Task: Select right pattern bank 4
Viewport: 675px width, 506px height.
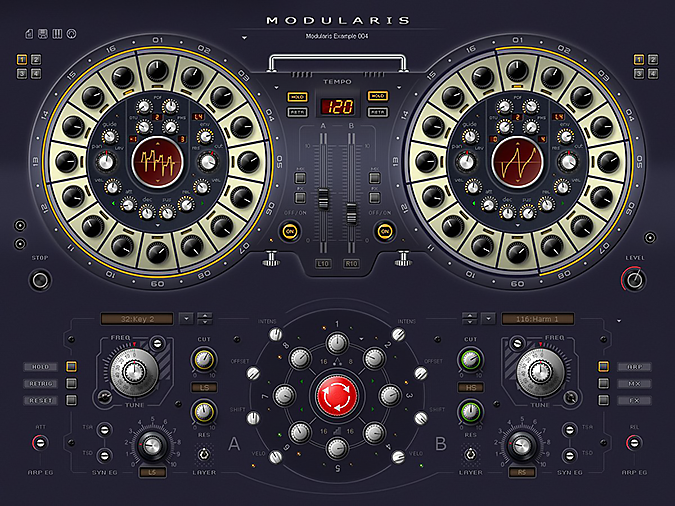Action: coord(653,74)
